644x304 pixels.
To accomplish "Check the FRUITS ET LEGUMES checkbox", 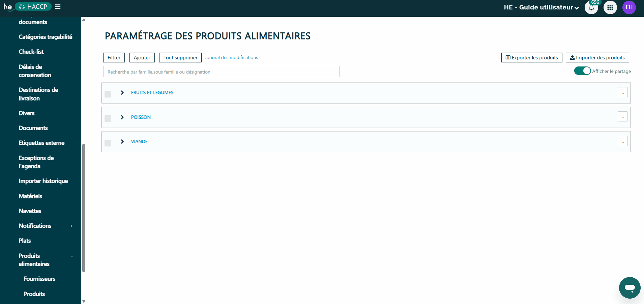I will click(x=108, y=94).
